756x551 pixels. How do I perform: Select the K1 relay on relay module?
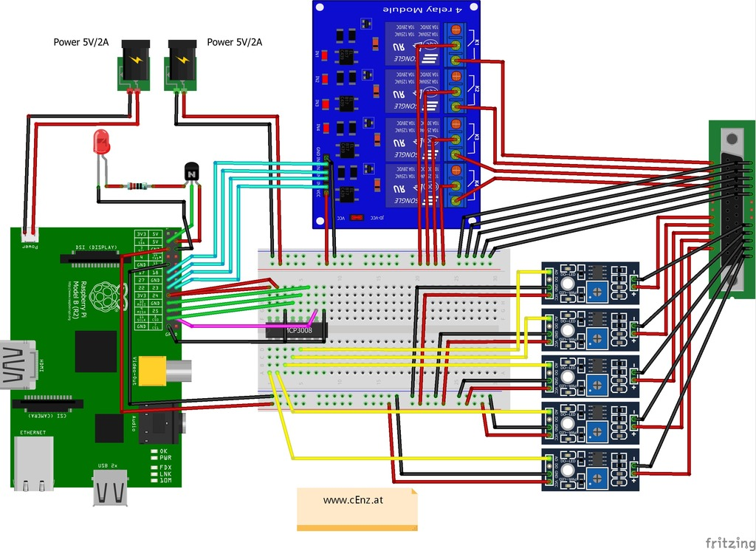tap(413, 44)
